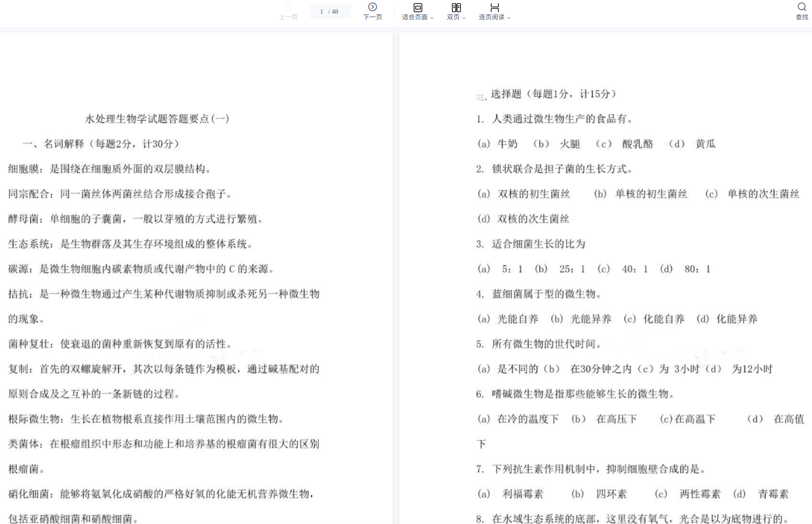Click the page number field showing 1
Image resolution: width=812 pixels, height=524 pixels.
(322, 11)
